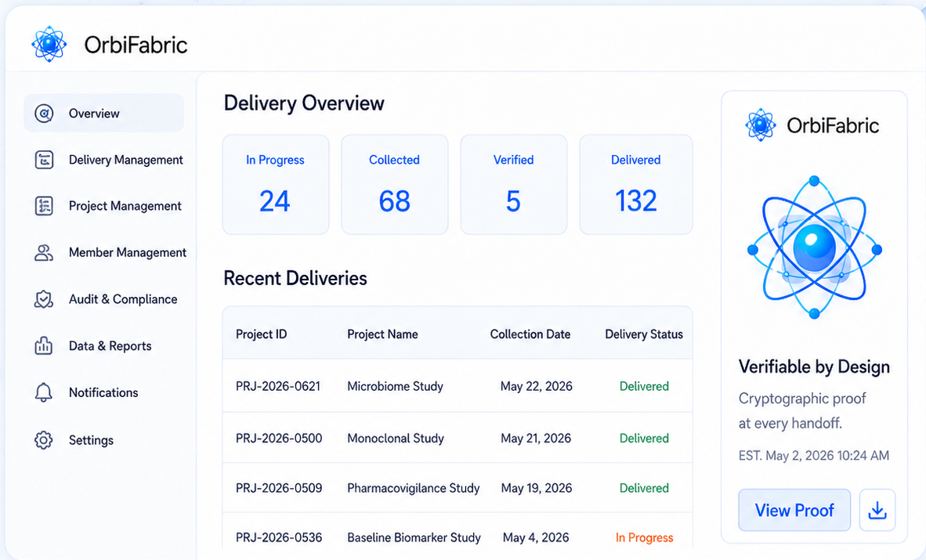Click Delivered status for Microbiome Study

644,386
